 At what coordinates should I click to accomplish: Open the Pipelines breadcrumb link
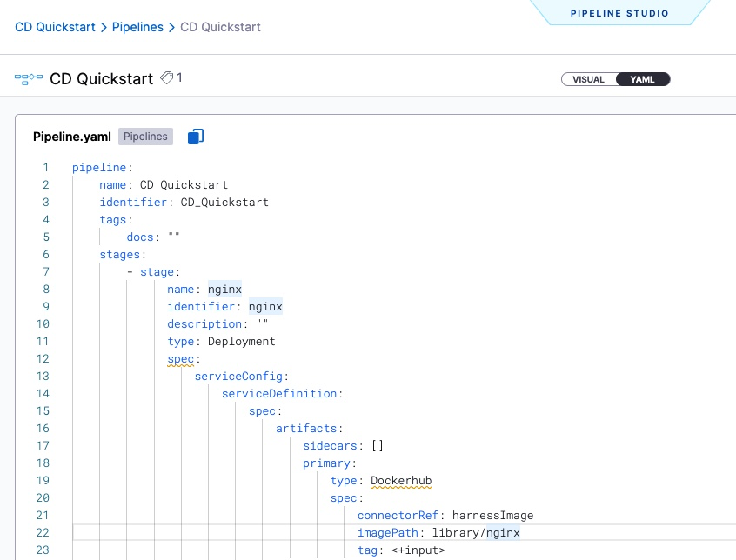point(137,27)
